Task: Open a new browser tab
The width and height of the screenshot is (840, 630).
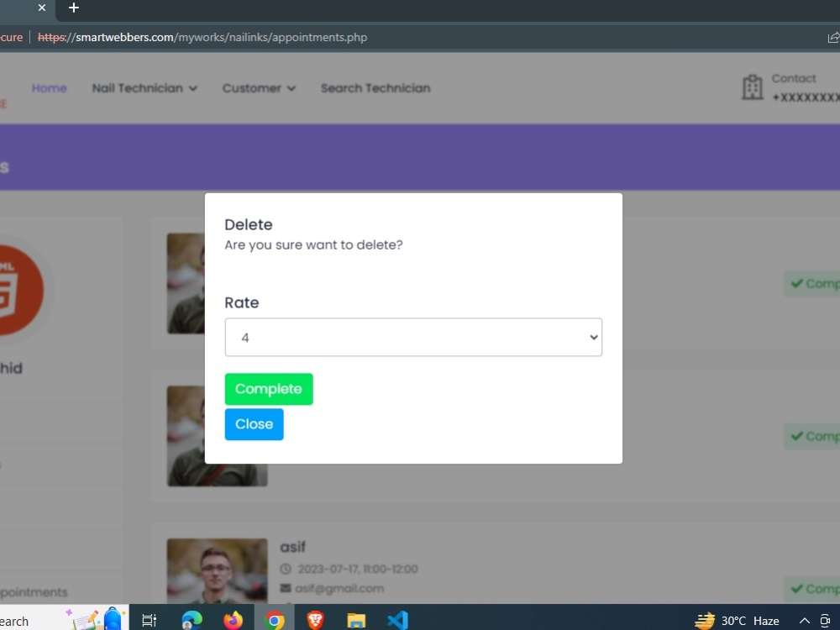Action: point(74,8)
